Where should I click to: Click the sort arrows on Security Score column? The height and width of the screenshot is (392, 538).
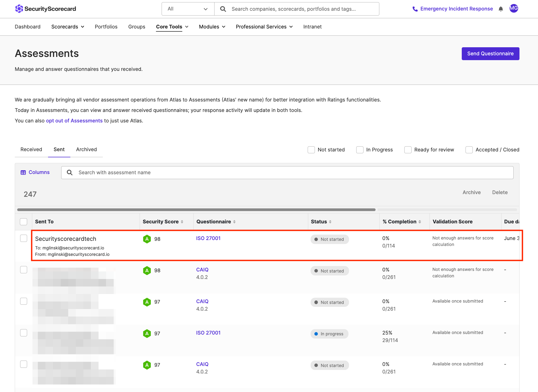182,222
